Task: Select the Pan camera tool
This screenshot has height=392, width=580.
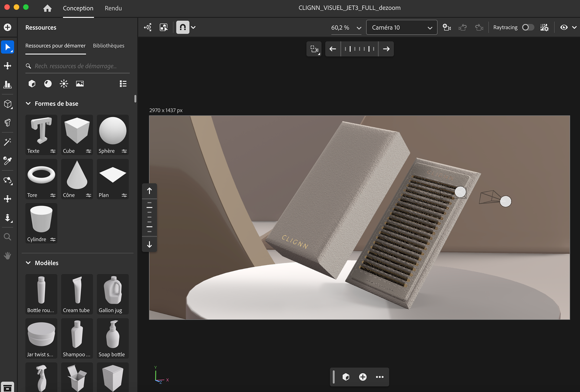Action: coord(8,199)
